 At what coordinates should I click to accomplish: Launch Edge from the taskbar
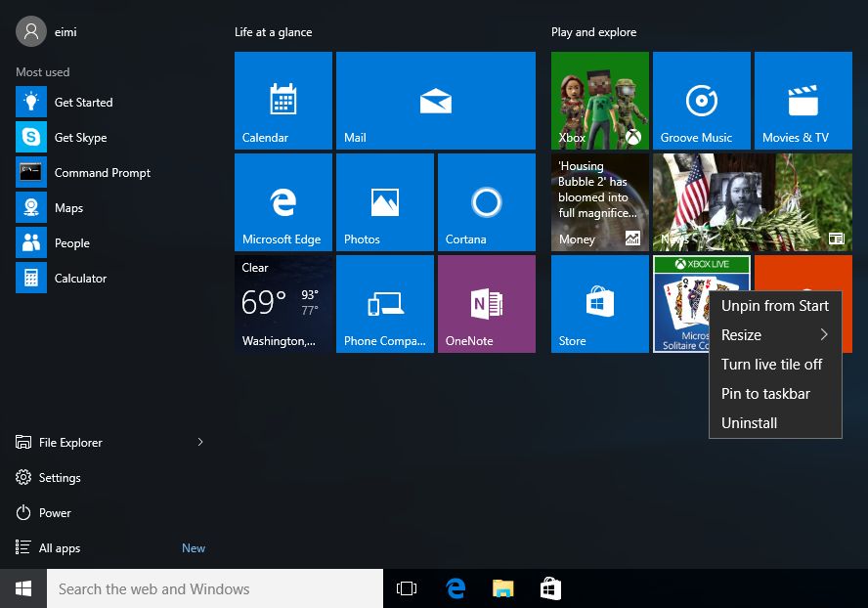tap(456, 588)
